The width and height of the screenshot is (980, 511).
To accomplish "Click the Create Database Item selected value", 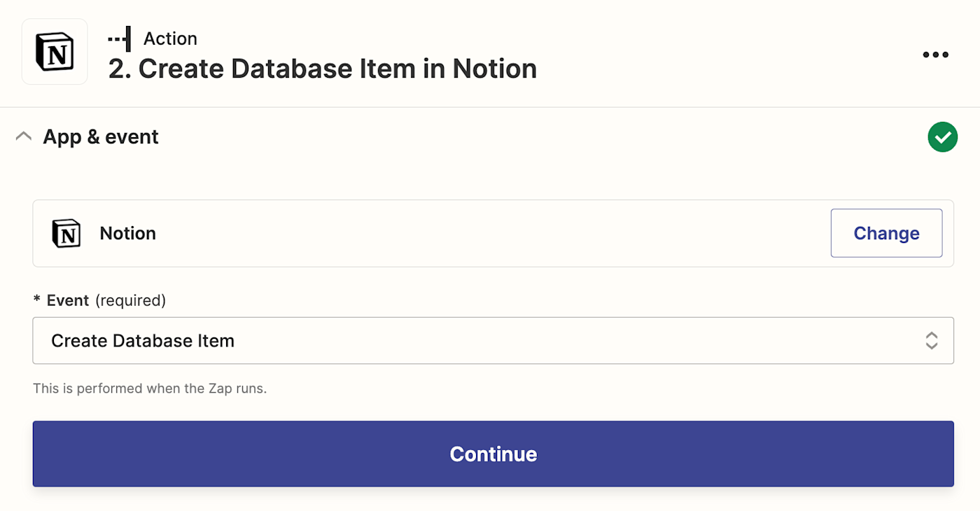I will (143, 341).
